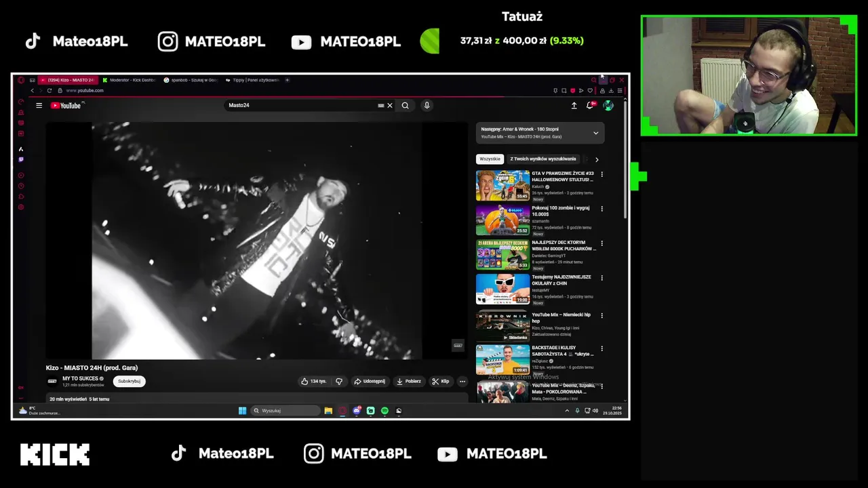Run search with the magnifier button

point(405,105)
